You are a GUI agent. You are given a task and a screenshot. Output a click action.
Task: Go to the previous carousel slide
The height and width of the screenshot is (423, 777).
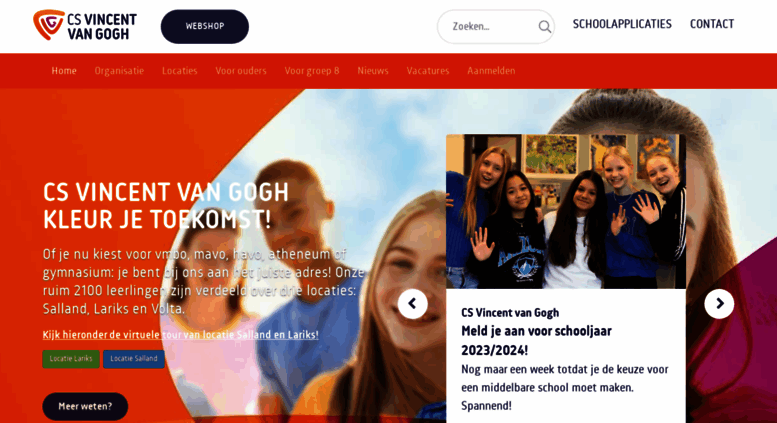tap(412, 304)
